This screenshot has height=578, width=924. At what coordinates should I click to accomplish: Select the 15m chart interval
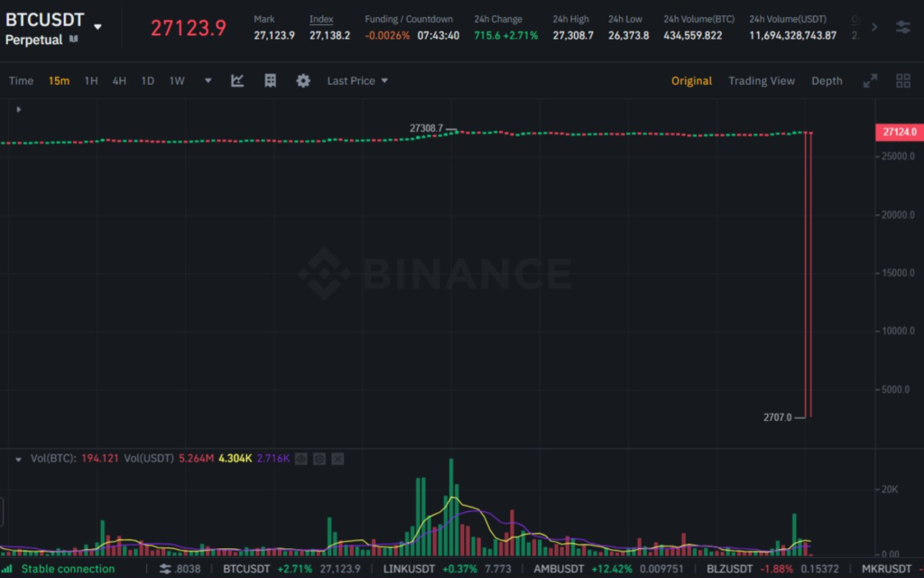(59, 80)
